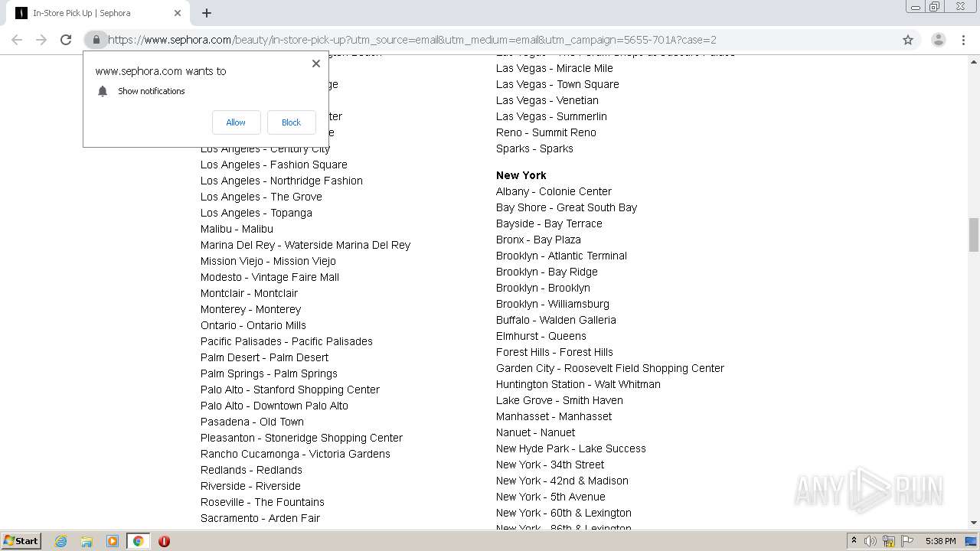Open Sparks - Sparks store
980x551 pixels.
(x=534, y=148)
